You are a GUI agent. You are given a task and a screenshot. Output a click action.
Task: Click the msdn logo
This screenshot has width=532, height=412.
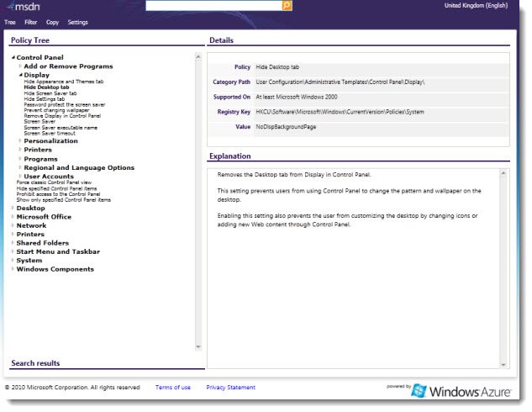click(24, 6)
